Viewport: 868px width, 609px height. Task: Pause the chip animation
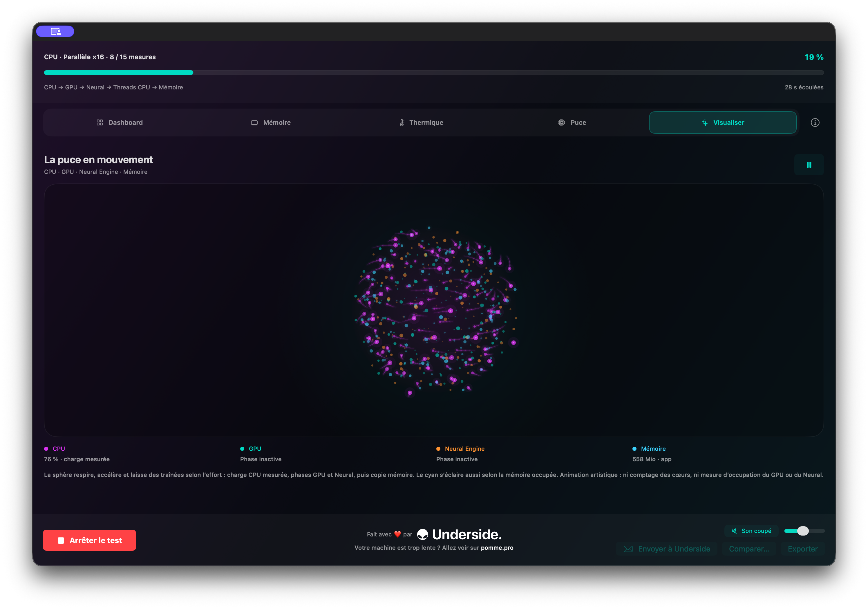(x=809, y=165)
